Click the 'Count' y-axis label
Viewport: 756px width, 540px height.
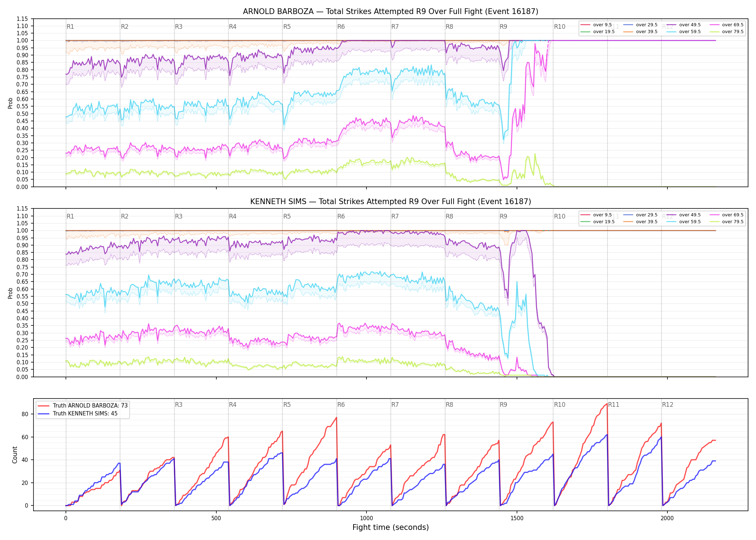pos(15,455)
